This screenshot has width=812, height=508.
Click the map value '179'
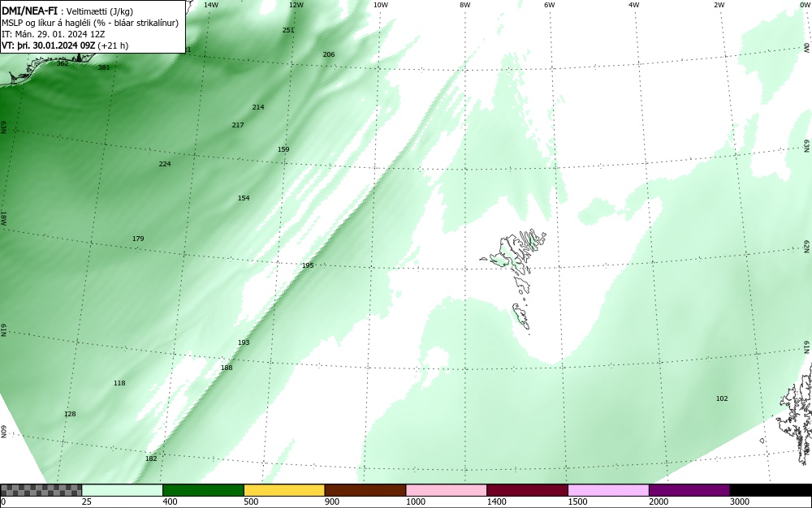(138, 239)
